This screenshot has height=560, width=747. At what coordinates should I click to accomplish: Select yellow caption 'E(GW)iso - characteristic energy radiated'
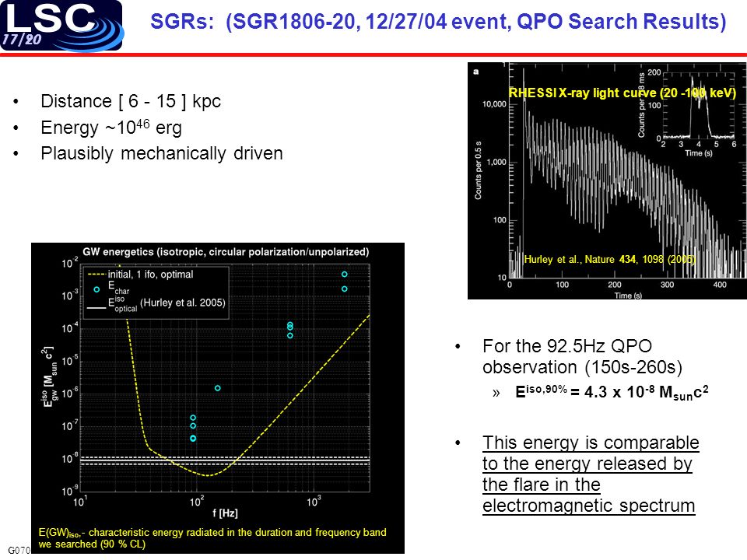click(x=212, y=538)
